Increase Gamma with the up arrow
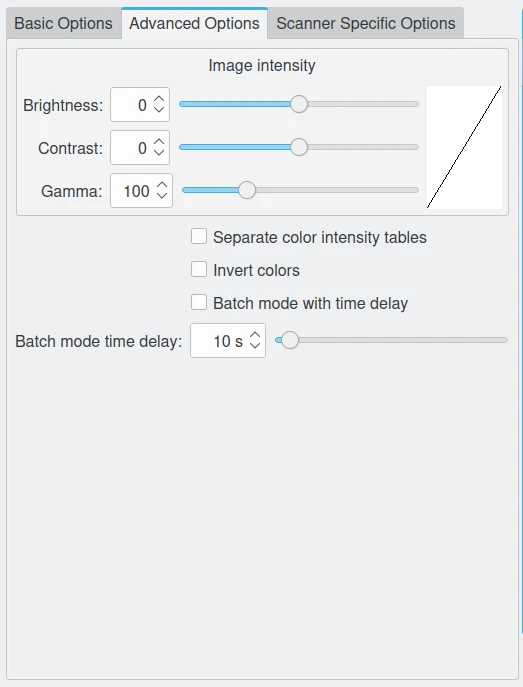 point(162,186)
